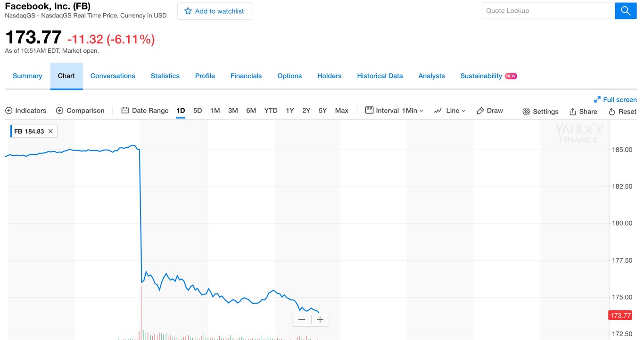Screen dimensions: 644x340
Task: Choose the Max time range
Action: [x=342, y=111]
